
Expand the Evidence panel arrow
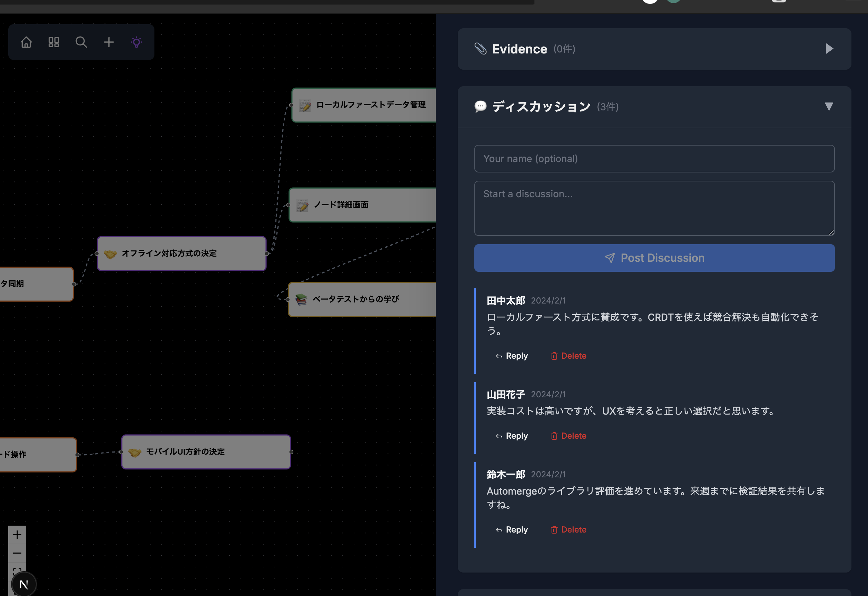tap(829, 49)
